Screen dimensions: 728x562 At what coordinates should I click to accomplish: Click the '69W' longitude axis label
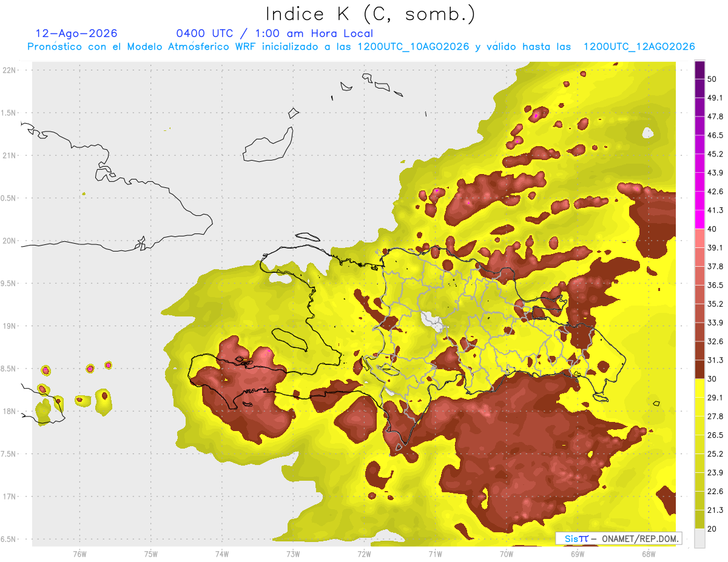pyautogui.click(x=578, y=554)
